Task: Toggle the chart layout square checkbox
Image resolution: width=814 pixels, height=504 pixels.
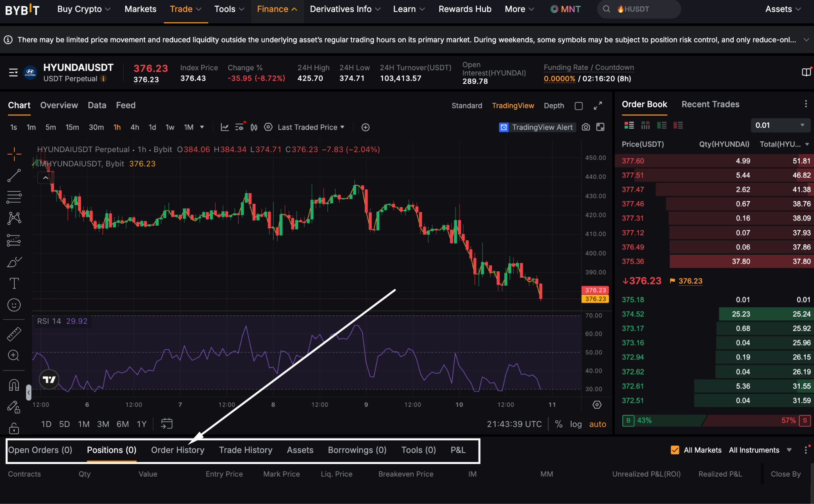Action: tap(579, 106)
